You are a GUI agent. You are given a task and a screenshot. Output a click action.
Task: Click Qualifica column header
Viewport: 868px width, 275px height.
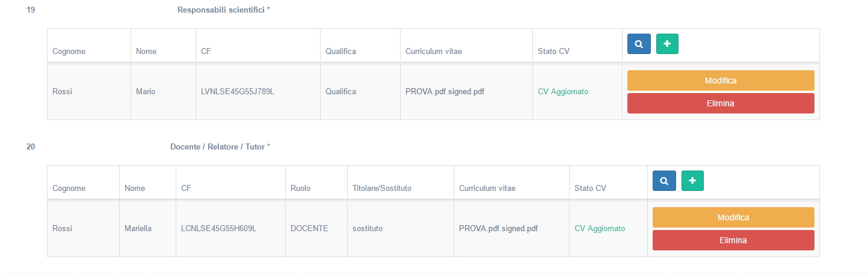coord(340,52)
